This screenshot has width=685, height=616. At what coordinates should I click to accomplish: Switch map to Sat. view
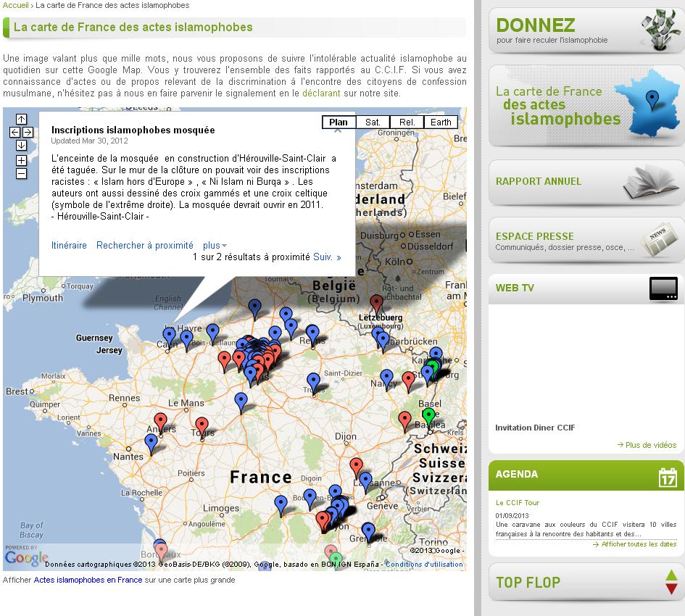click(373, 122)
